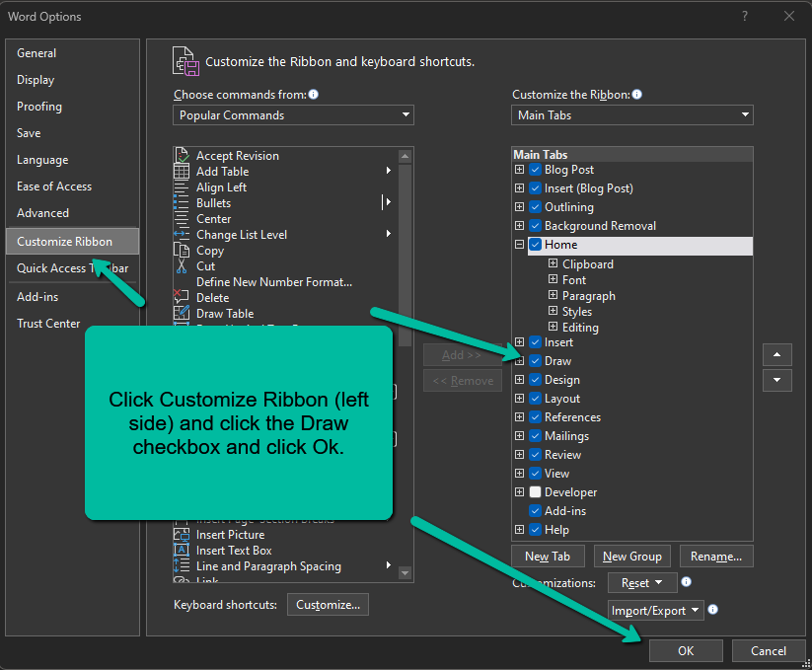The image size is (812, 670).
Task: Click the New Tab button
Action: (548, 557)
